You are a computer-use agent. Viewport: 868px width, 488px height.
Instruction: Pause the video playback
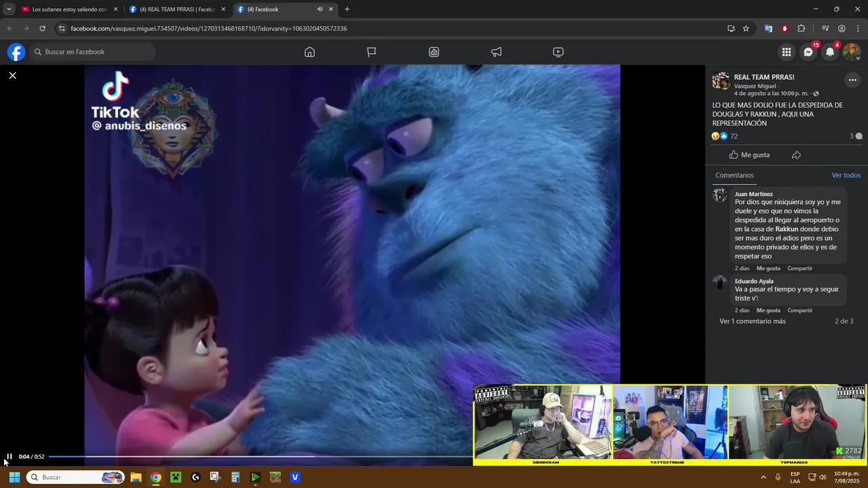click(9, 457)
